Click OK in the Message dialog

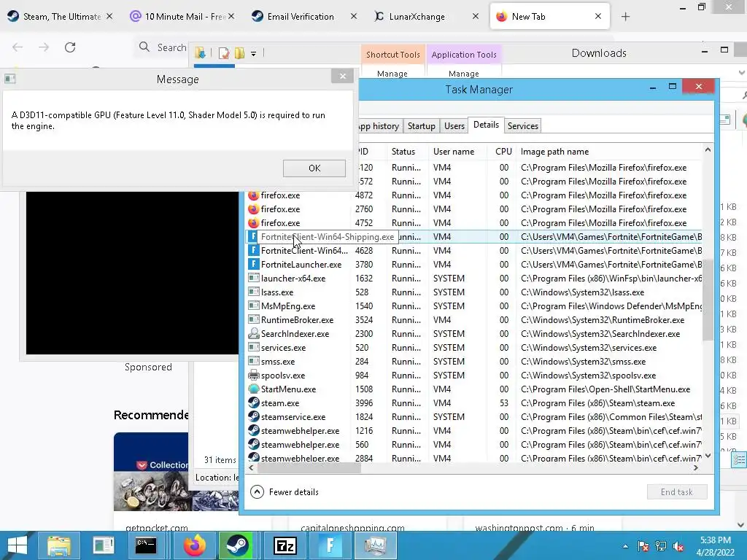click(314, 168)
